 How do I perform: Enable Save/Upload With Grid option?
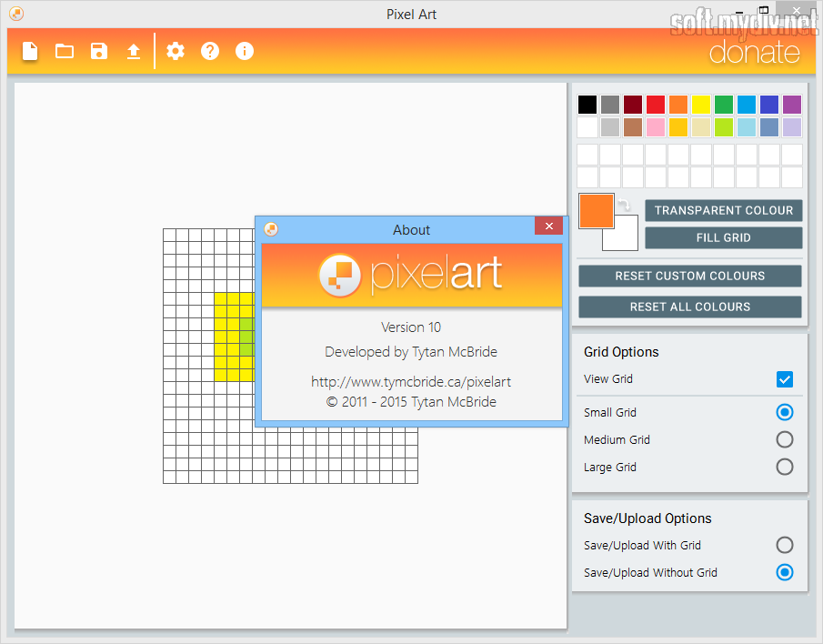click(785, 545)
